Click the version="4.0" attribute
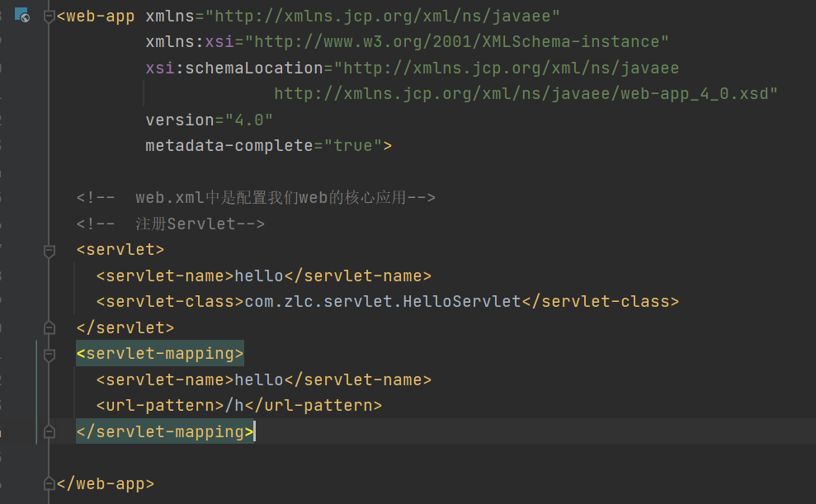816x504 pixels. [206, 119]
